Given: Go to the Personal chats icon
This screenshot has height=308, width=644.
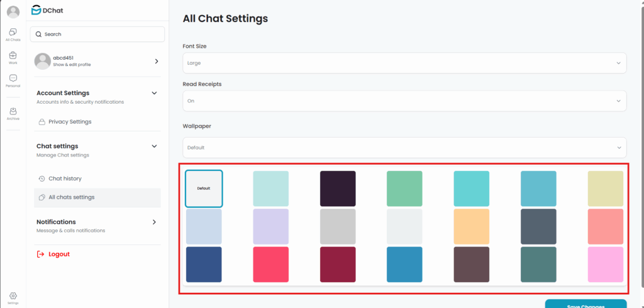Looking at the screenshot, I should coord(13,80).
